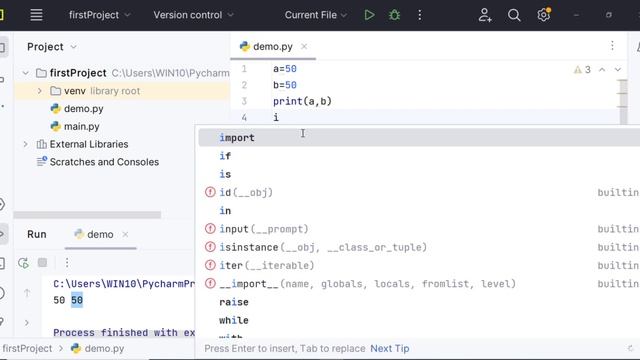
Task: Open the Version control dropdown
Action: pos(193,15)
